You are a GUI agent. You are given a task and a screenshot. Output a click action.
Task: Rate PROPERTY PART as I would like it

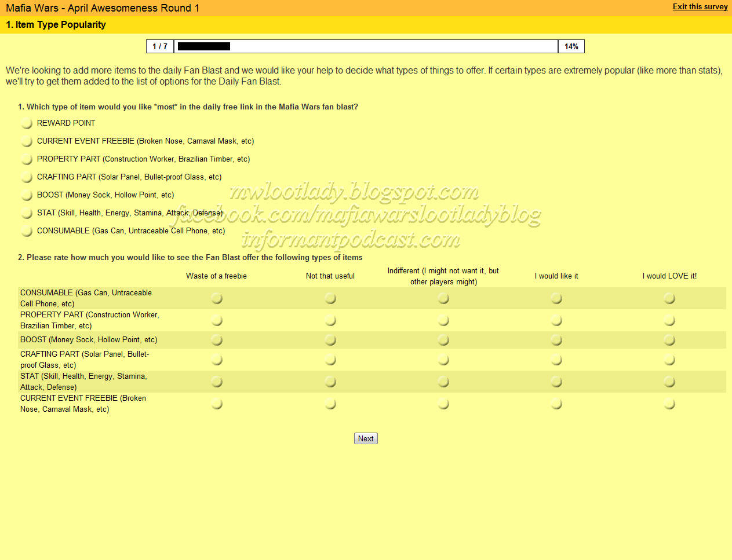click(x=556, y=320)
